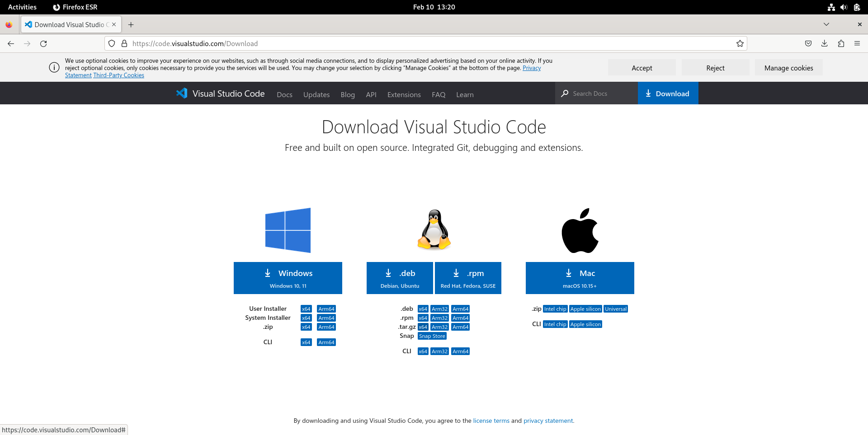
Task: Select Mac .zip Intel chip download
Action: tap(555, 309)
